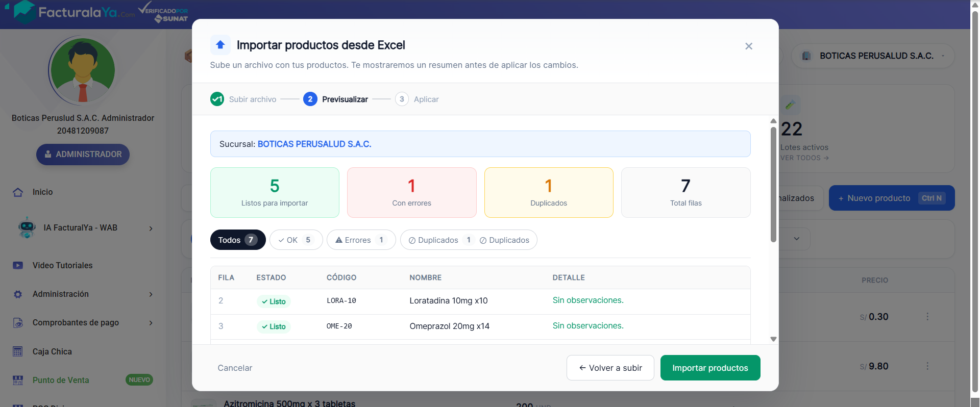Click the Listo status badge for OME-20
The height and width of the screenshot is (407, 980).
[274, 326]
